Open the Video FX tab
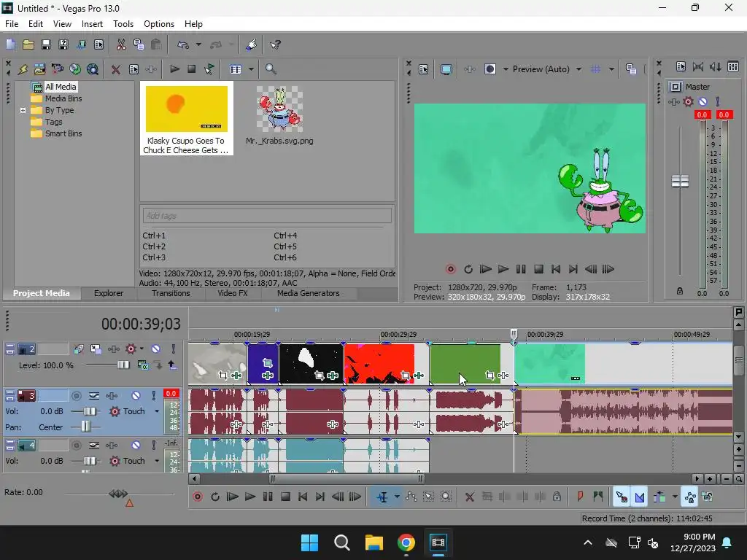The image size is (747, 560). pos(233,293)
